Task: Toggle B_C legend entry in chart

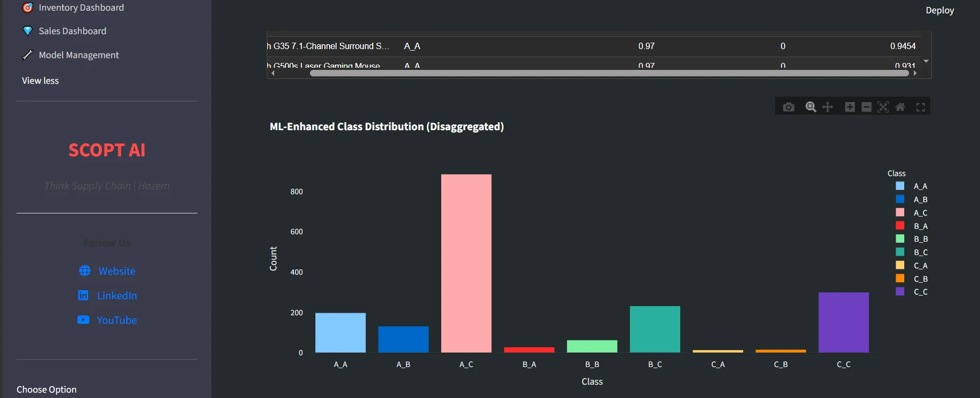Action: (x=912, y=252)
